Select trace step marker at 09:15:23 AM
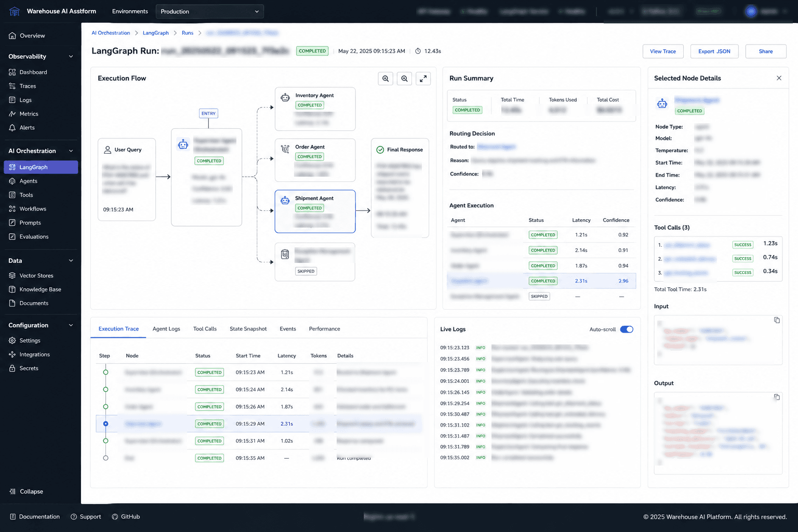 coord(105,373)
